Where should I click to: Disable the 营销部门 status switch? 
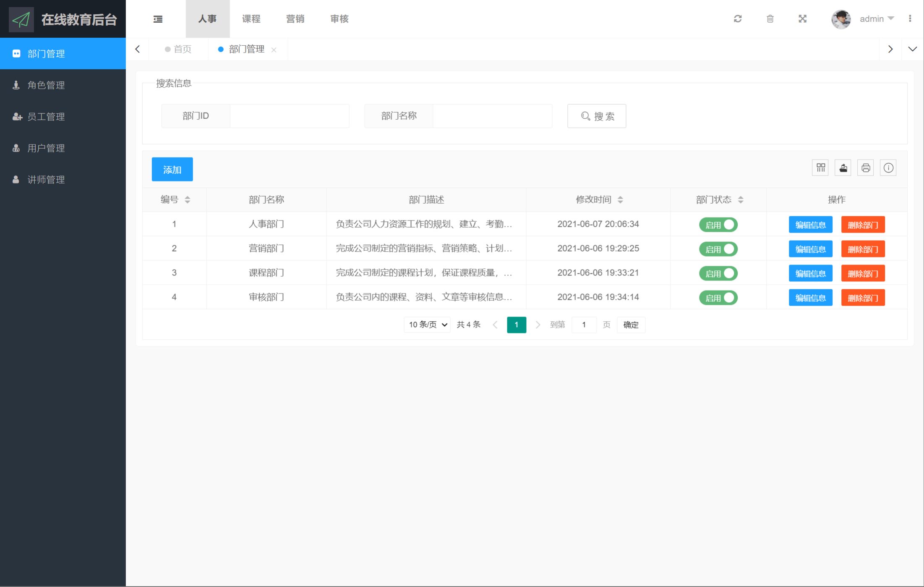tap(718, 249)
